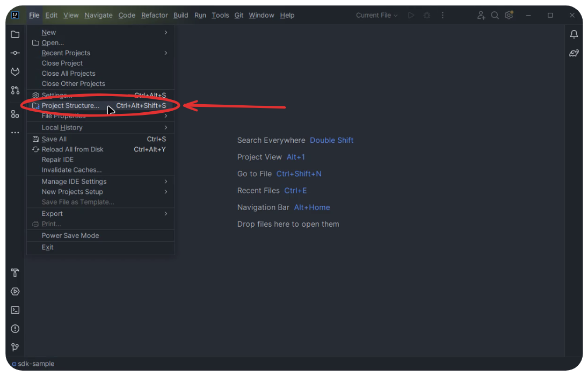Click the Ctrl+Shift+N shortcut text
This screenshot has height=376, width=588.
299,174
